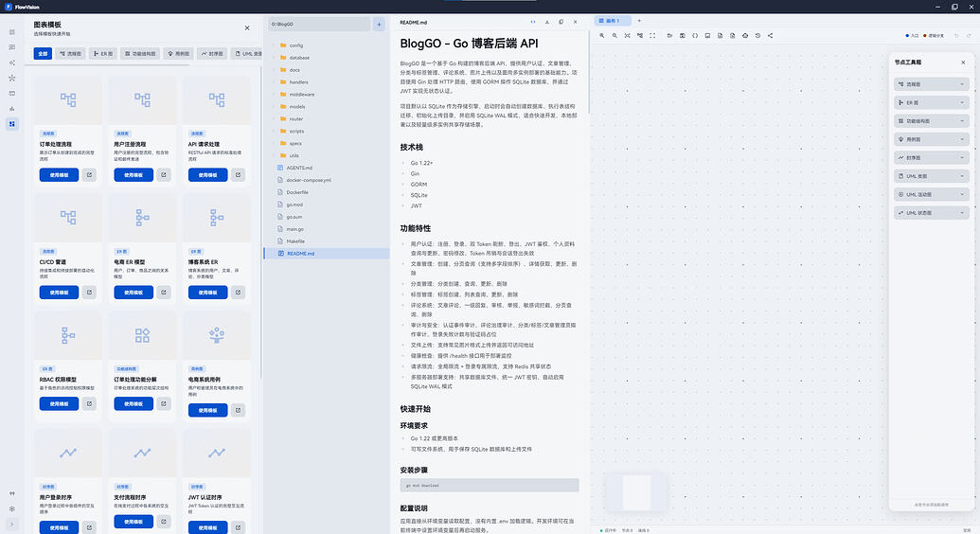The width and height of the screenshot is (980, 534).
Task: Select 用例图 template filter tab
Action: (179, 54)
